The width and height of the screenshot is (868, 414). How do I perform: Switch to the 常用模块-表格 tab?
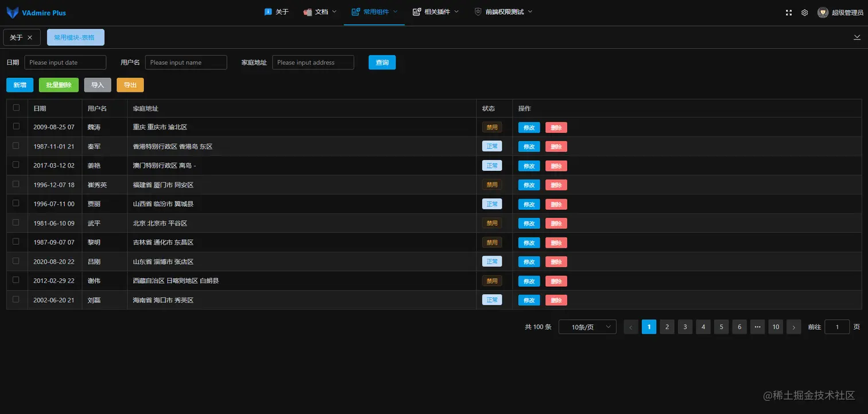[x=76, y=37]
